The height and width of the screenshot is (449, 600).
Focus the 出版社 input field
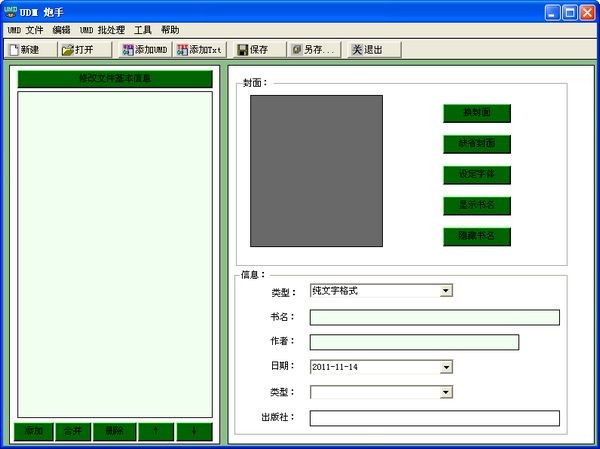(x=435, y=418)
